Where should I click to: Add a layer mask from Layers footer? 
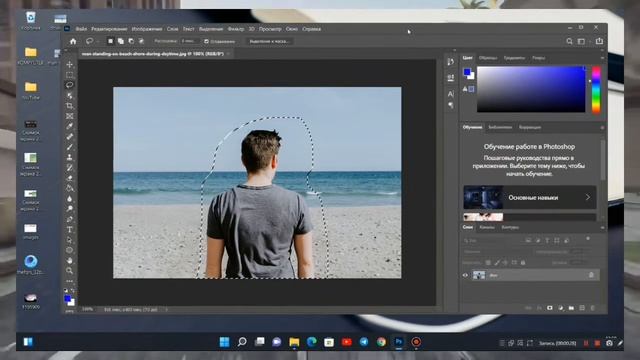pos(550,308)
